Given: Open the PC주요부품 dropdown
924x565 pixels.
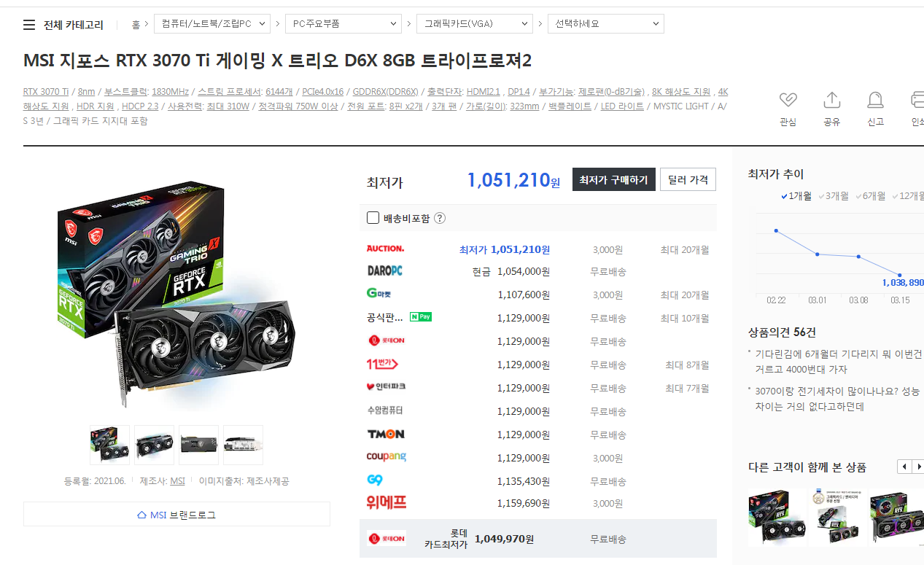Looking at the screenshot, I should pyautogui.click(x=343, y=24).
